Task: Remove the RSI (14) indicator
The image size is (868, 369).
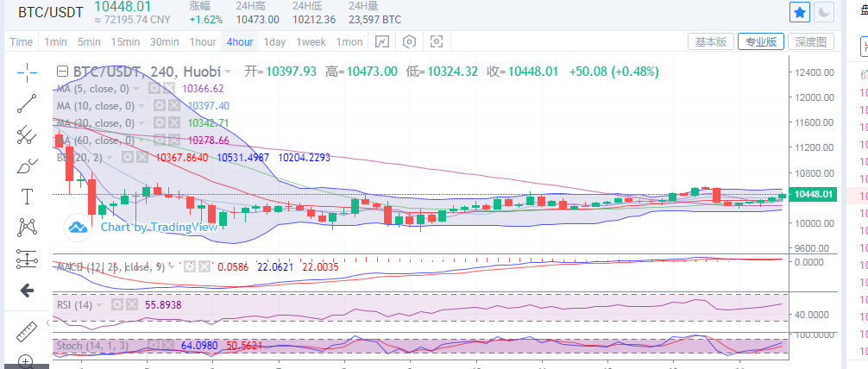Action: pos(132,305)
